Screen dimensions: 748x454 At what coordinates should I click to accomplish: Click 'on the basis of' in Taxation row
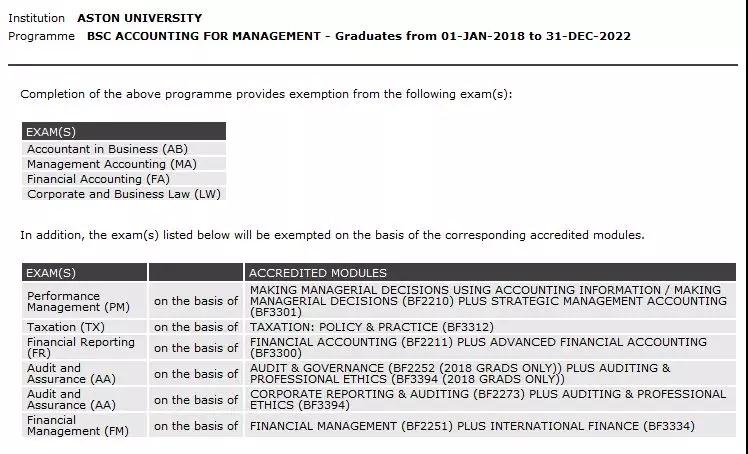[196, 327]
